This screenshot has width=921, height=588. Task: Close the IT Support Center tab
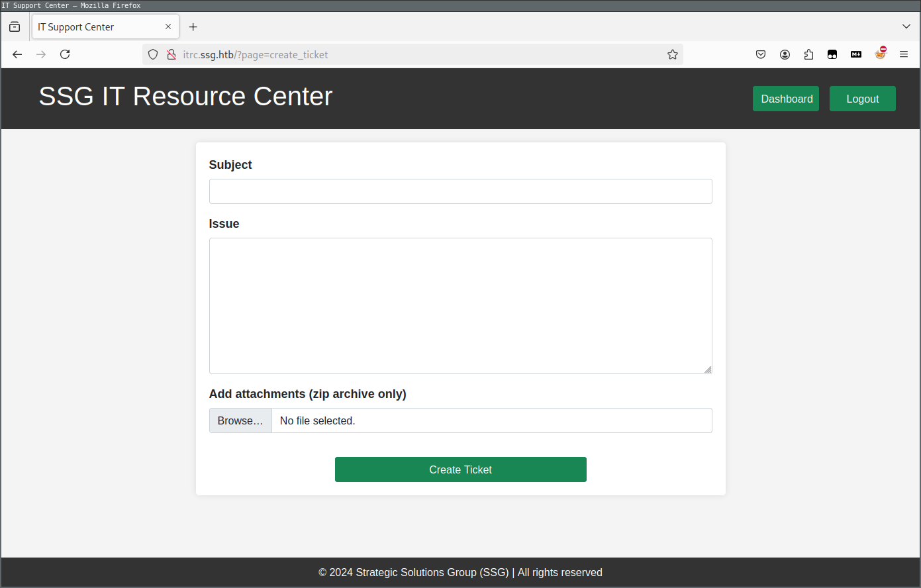click(x=168, y=26)
